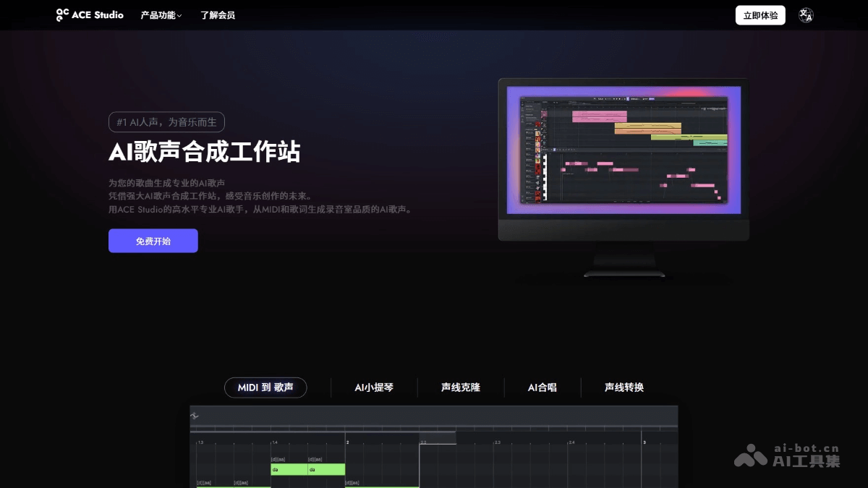
Task: Click the 免费开始 button
Action: click(x=153, y=240)
